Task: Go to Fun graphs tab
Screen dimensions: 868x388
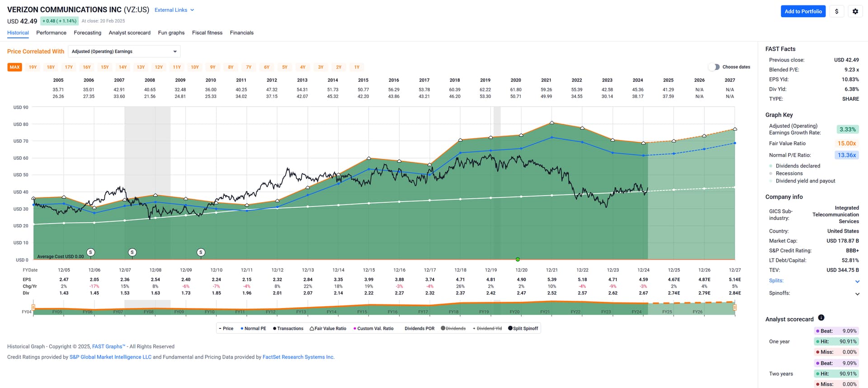Action: point(171,33)
